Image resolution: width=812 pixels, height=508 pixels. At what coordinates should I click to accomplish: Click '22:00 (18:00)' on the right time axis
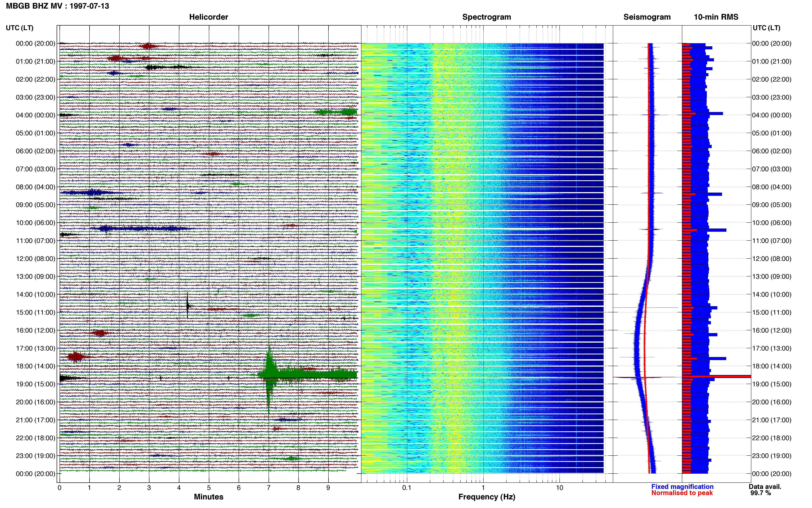point(772,438)
